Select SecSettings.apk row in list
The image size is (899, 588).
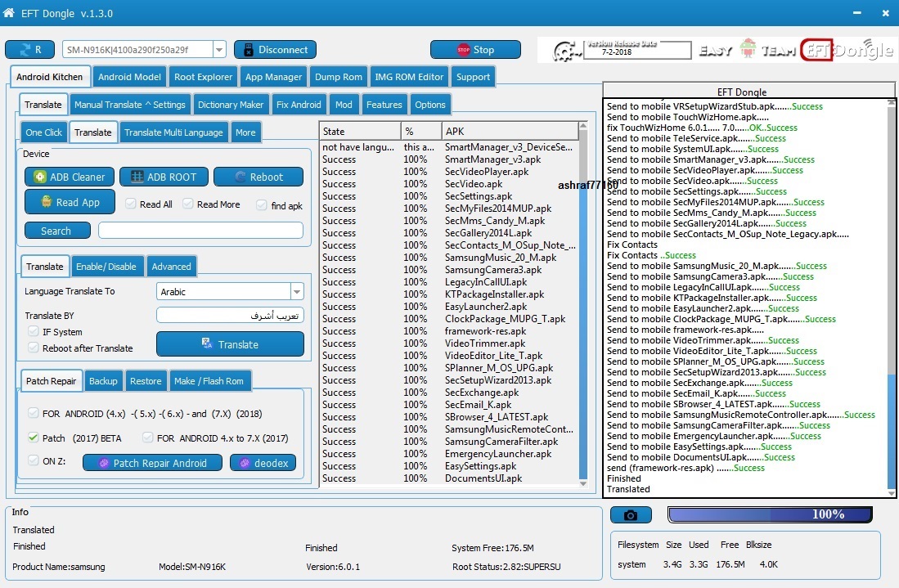coord(449,196)
